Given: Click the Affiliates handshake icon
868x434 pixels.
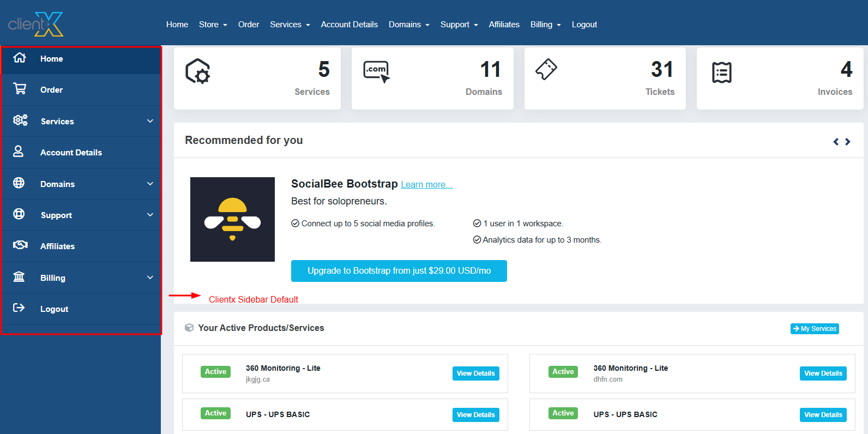Looking at the screenshot, I should [20, 245].
